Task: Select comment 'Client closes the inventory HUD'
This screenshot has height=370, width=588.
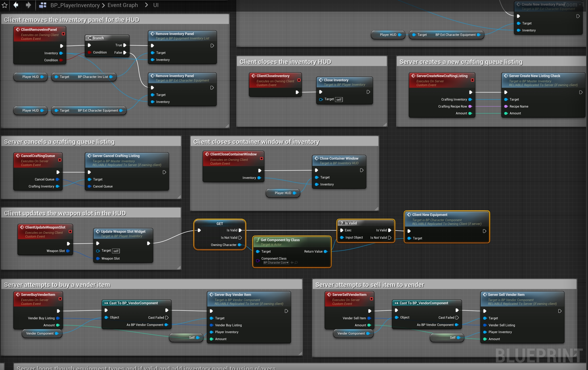Action: pos(285,62)
